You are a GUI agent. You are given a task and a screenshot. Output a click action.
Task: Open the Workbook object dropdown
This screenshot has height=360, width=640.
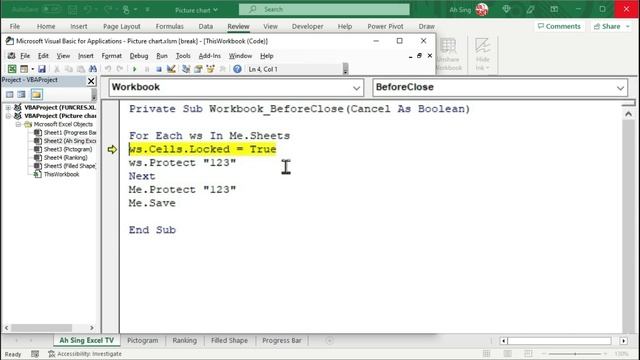click(356, 88)
